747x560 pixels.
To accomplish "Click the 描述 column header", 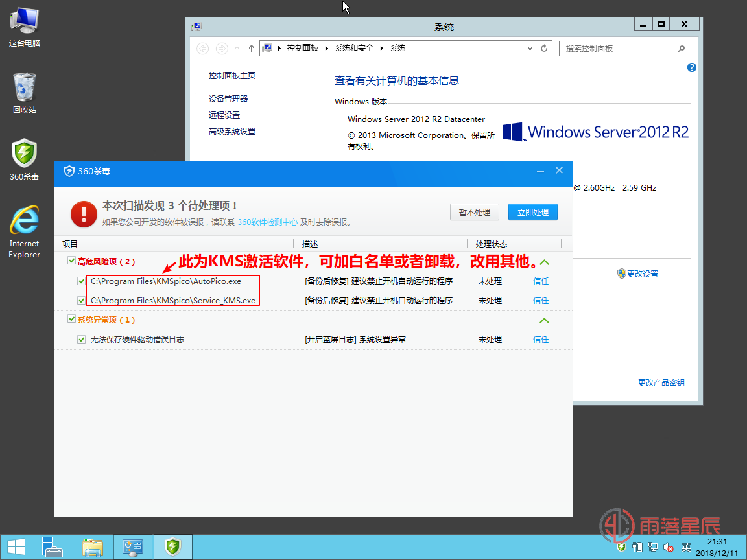I will pyautogui.click(x=310, y=244).
